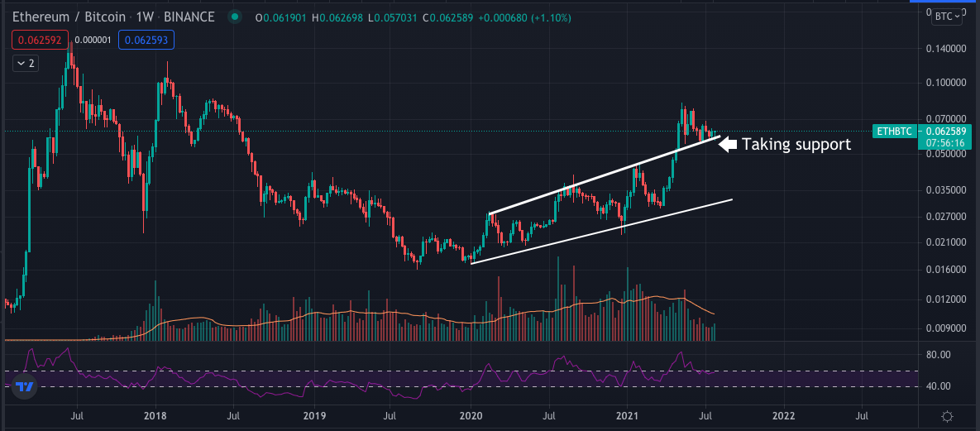The image size is (980, 431).
Task: Click the 0.140000 price axis label
Action: (946, 48)
